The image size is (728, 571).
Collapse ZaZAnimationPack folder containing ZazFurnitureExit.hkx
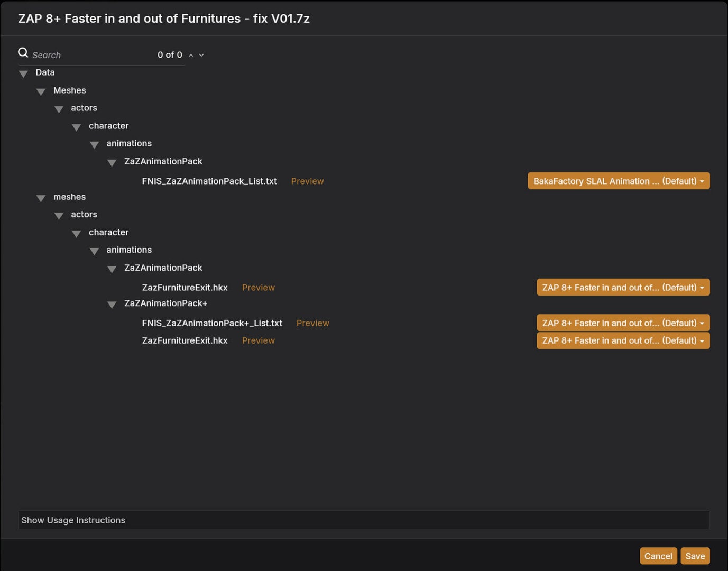[x=112, y=269]
